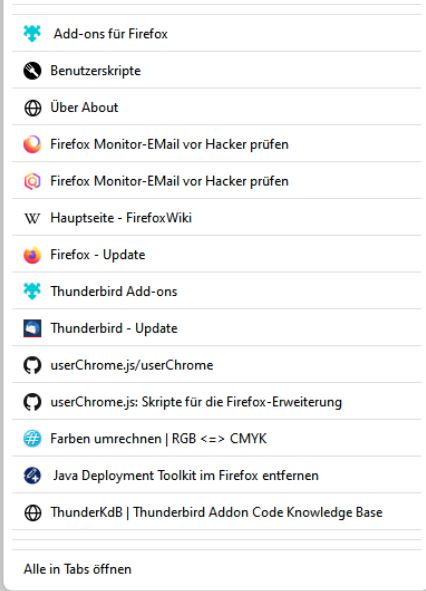Click the puzzle icon for Thunderbird Add-ons
This screenshot has width=426, height=591.
coord(32,291)
